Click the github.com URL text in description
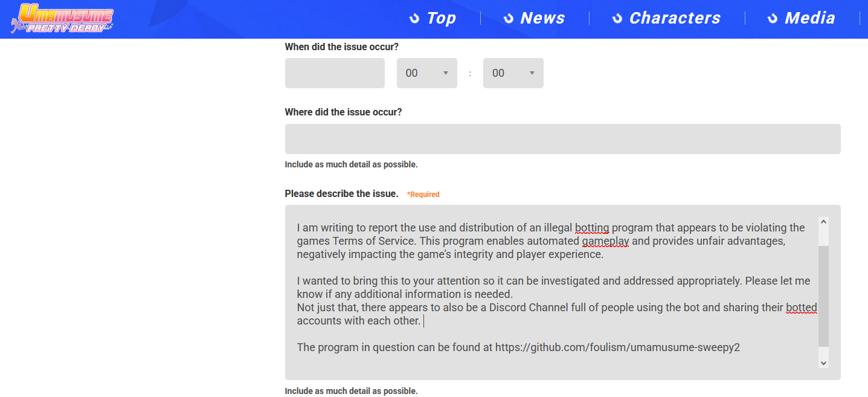Viewport: 868px width, 397px height. tap(617, 347)
